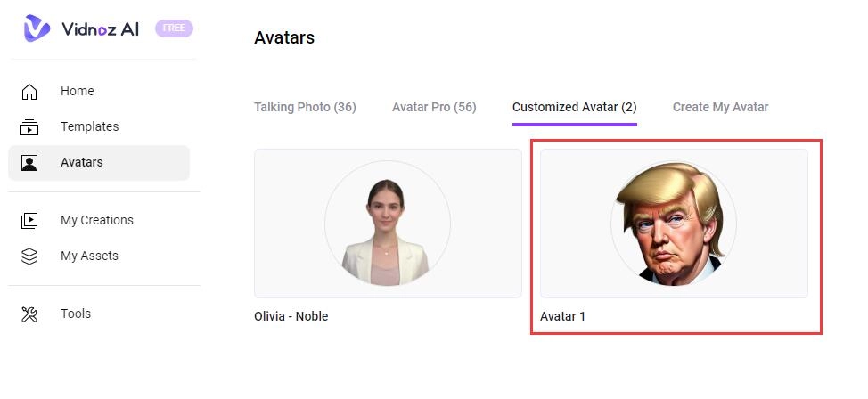
Task: Click the "Olivia - Noble" name label
Action: click(x=291, y=316)
